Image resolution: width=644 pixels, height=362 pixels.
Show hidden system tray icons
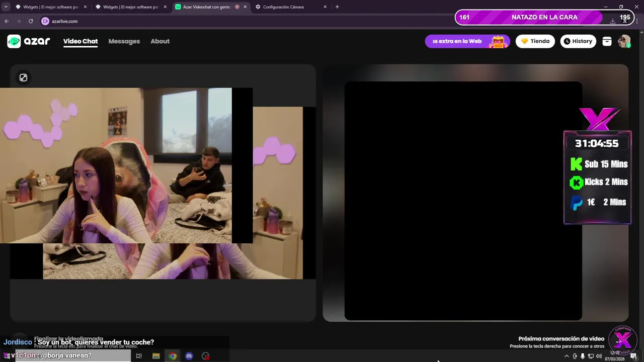[567, 356]
